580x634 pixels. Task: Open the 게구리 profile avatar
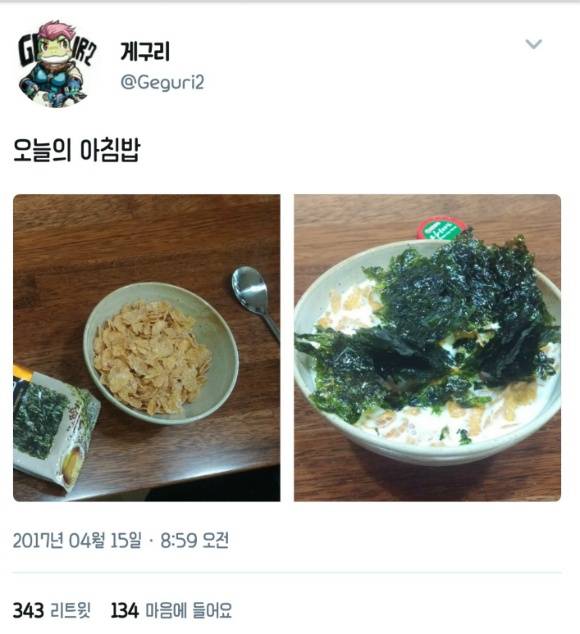55,65
